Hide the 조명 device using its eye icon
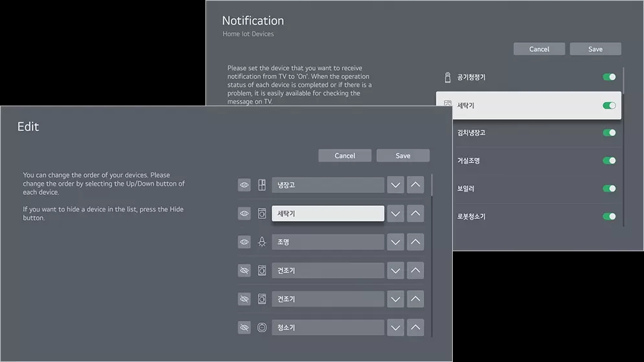The height and width of the screenshot is (362, 644). pyautogui.click(x=244, y=242)
